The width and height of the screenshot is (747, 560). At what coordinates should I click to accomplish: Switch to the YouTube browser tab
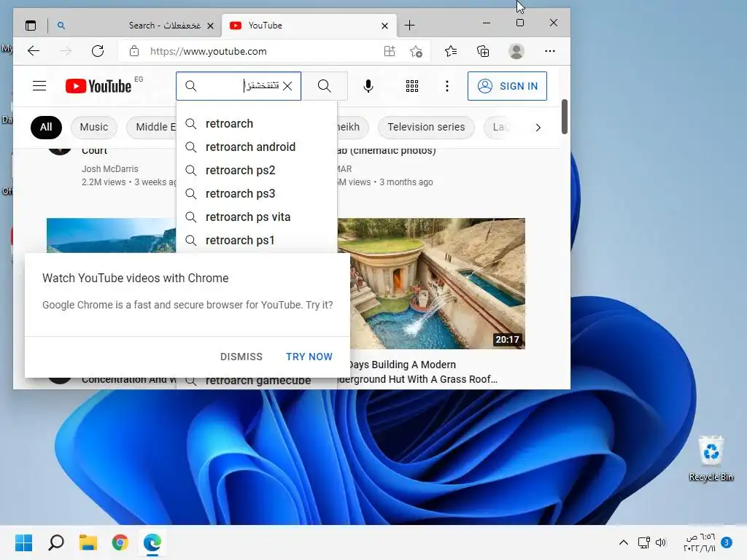click(309, 26)
